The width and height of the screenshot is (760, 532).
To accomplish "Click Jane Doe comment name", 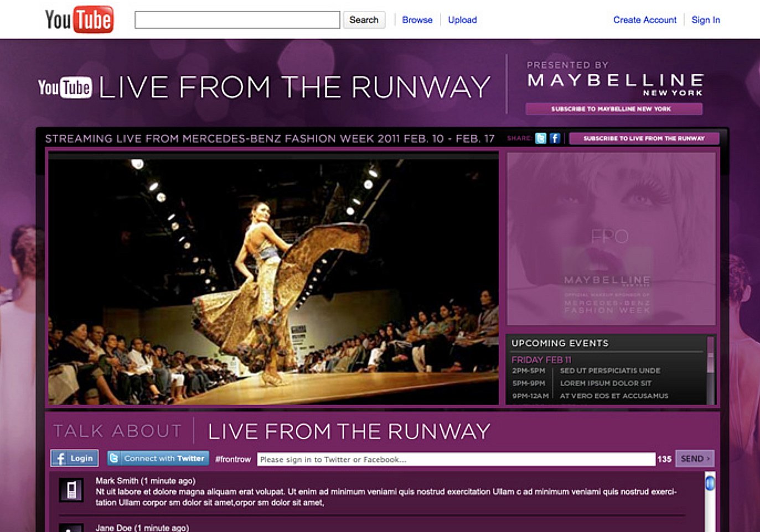I will pos(113,528).
